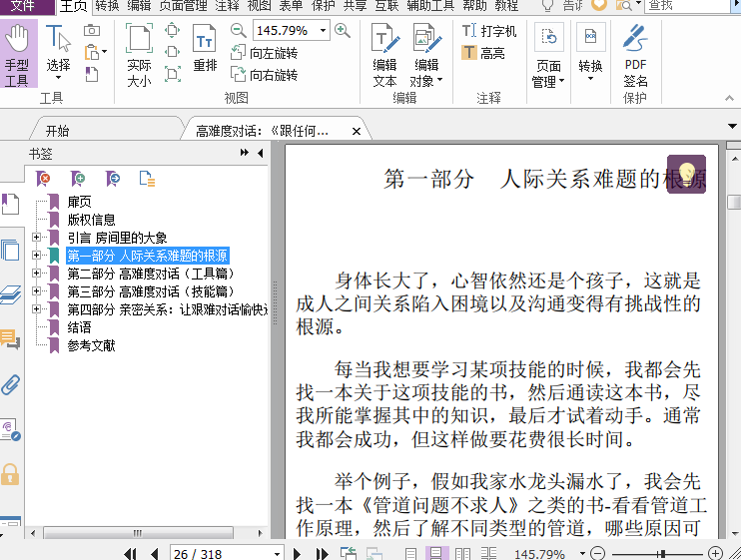
Task: Zoom in with the plus magnifier
Action: [343, 31]
